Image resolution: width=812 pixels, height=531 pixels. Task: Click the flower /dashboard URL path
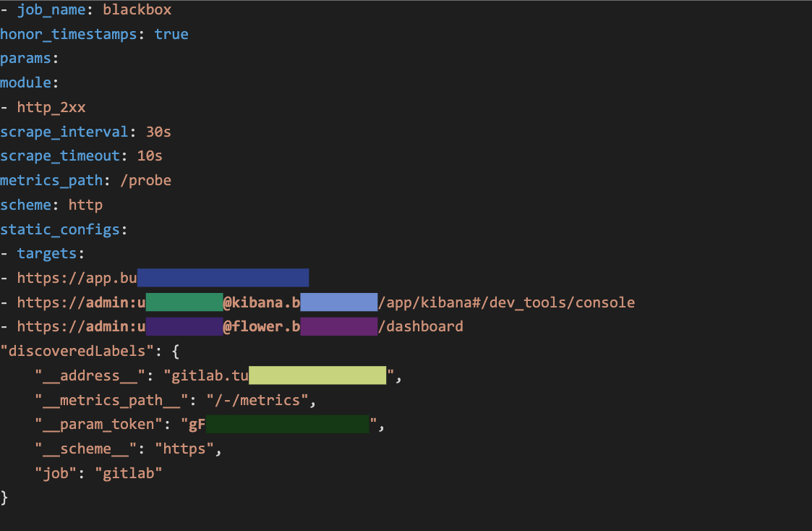tap(421, 327)
